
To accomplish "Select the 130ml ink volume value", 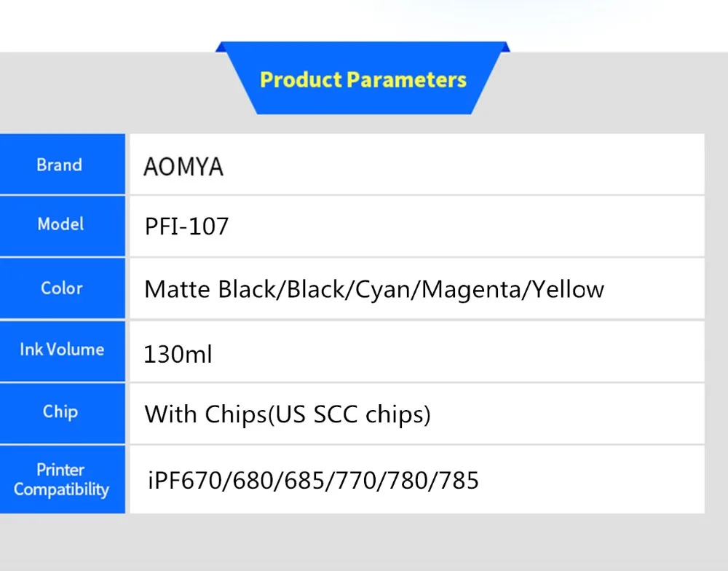I will tap(178, 354).
